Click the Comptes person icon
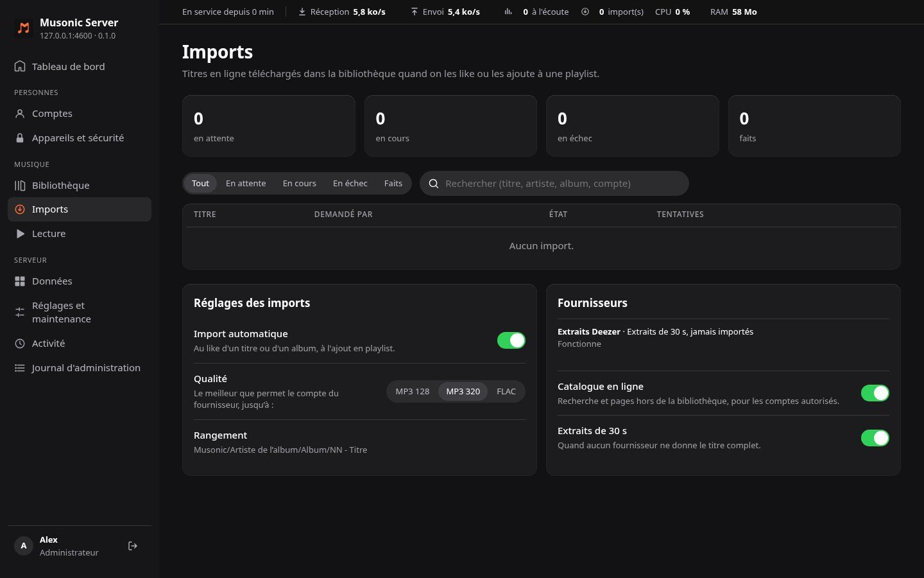Screen dimensions: 924x578 (x=20, y=114)
